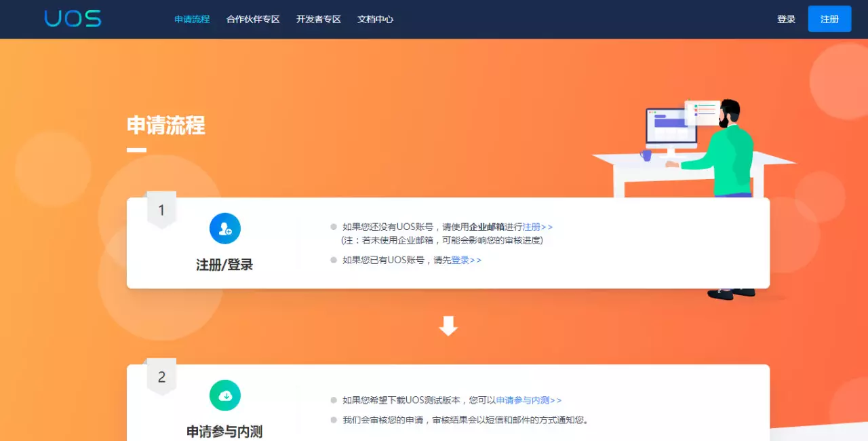The width and height of the screenshot is (868, 441).
Task: Open the 申请流程 menu item
Action: coord(192,19)
